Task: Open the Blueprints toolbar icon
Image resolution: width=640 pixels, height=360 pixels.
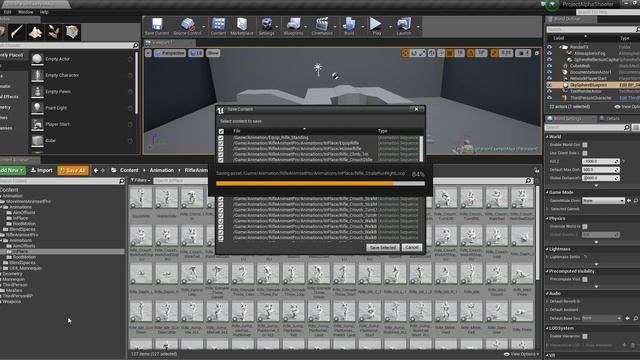Action: tap(293, 26)
